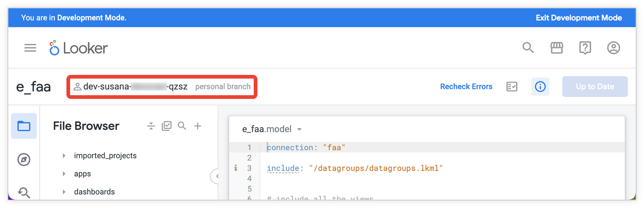Click the global search magnifier icon
The height and width of the screenshot is (208, 644).
pos(528,48)
